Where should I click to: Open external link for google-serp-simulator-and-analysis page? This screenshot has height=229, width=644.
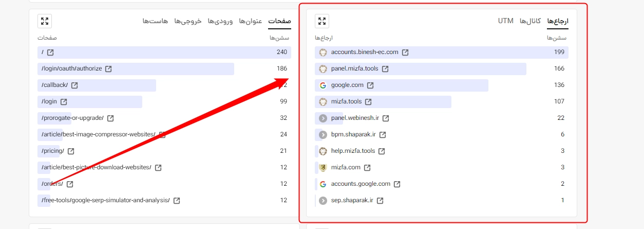coord(177,201)
